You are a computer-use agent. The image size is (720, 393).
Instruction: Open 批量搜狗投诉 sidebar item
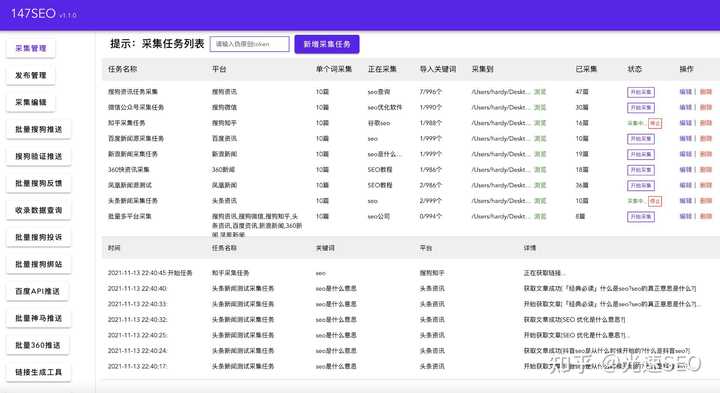point(39,237)
